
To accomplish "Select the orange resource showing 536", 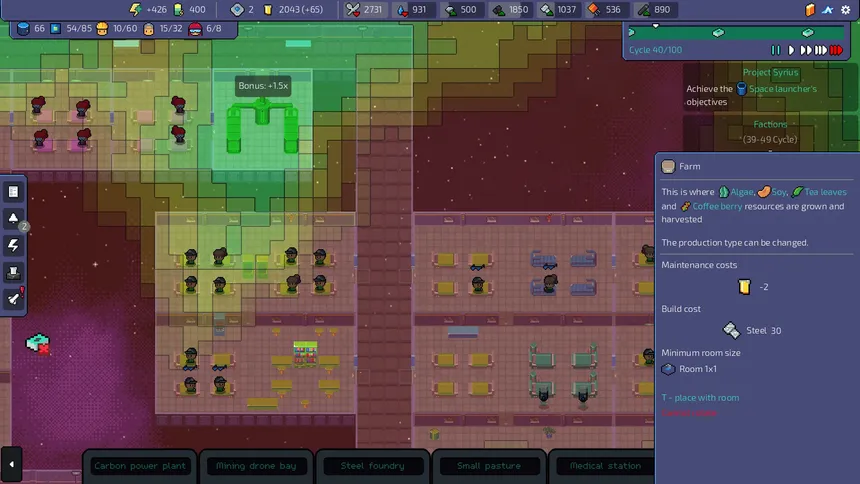I will point(594,9).
